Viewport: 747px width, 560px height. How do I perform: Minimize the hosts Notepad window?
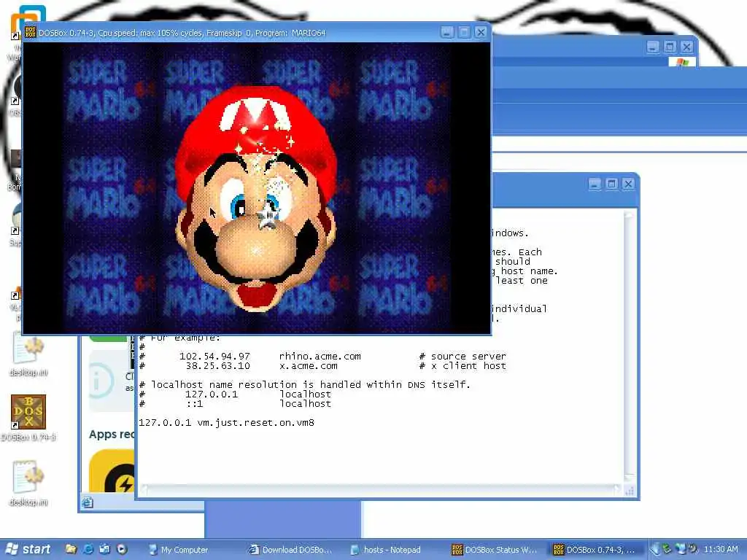pyautogui.click(x=595, y=184)
